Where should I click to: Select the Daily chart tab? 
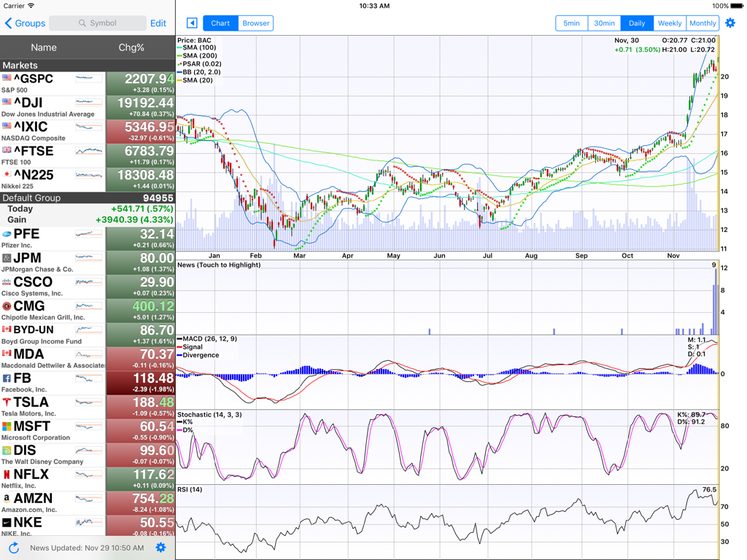(636, 23)
